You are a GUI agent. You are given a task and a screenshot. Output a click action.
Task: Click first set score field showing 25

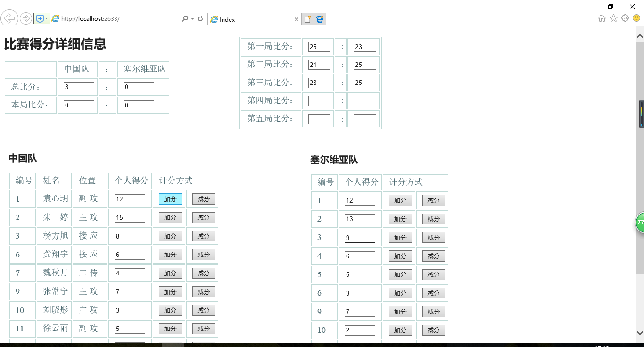[319, 47]
